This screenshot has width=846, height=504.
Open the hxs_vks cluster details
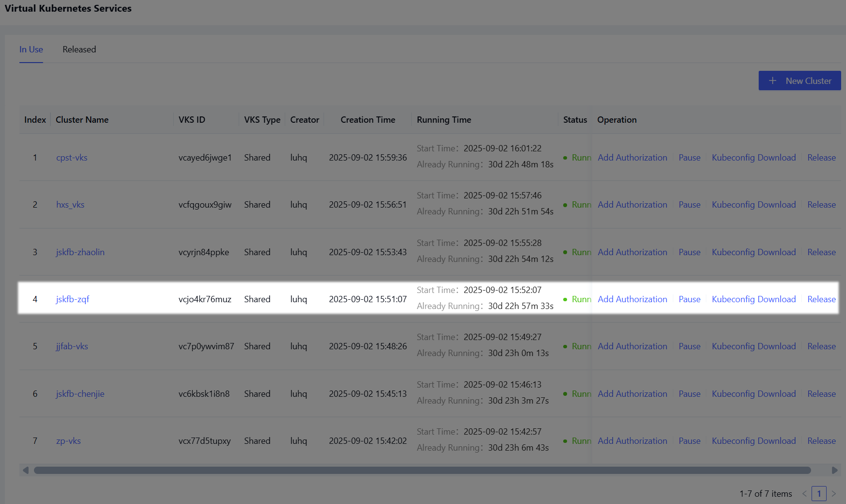pos(70,205)
